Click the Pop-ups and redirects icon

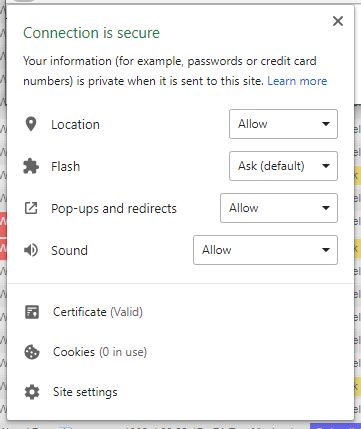(31, 208)
